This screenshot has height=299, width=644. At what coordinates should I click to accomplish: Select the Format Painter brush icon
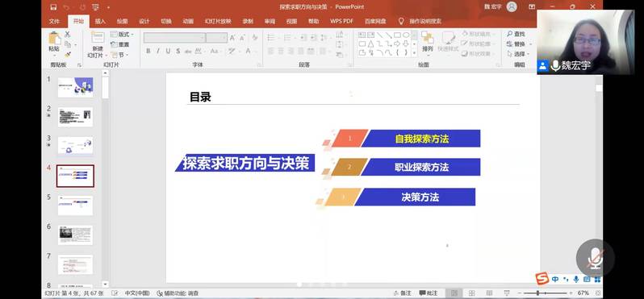pos(68,55)
